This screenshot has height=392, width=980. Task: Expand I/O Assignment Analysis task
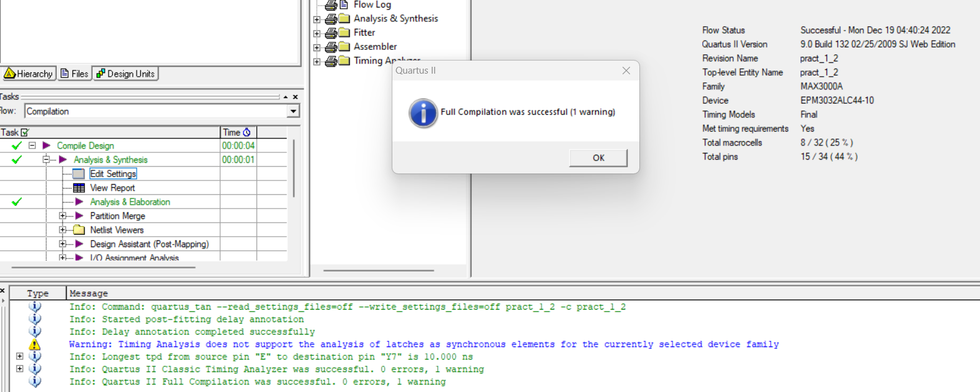coord(62,257)
